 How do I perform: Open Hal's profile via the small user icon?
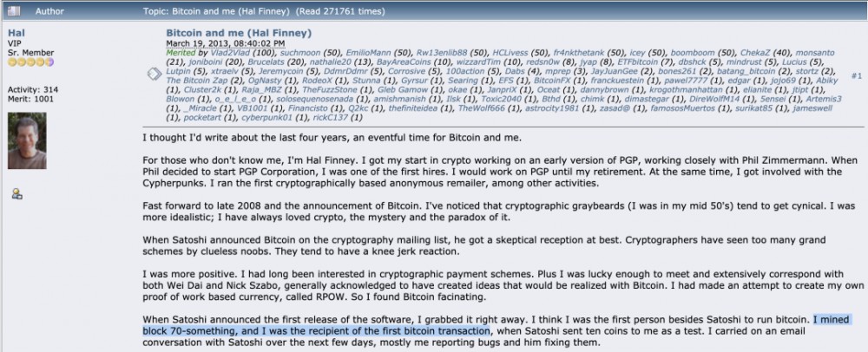pyautogui.click(x=16, y=194)
